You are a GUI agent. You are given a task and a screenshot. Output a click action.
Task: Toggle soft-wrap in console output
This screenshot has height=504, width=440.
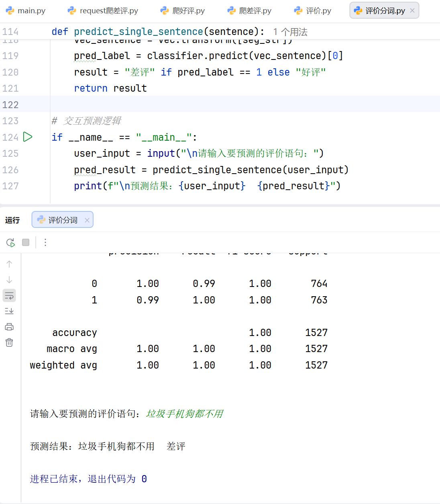[x=9, y=295]
